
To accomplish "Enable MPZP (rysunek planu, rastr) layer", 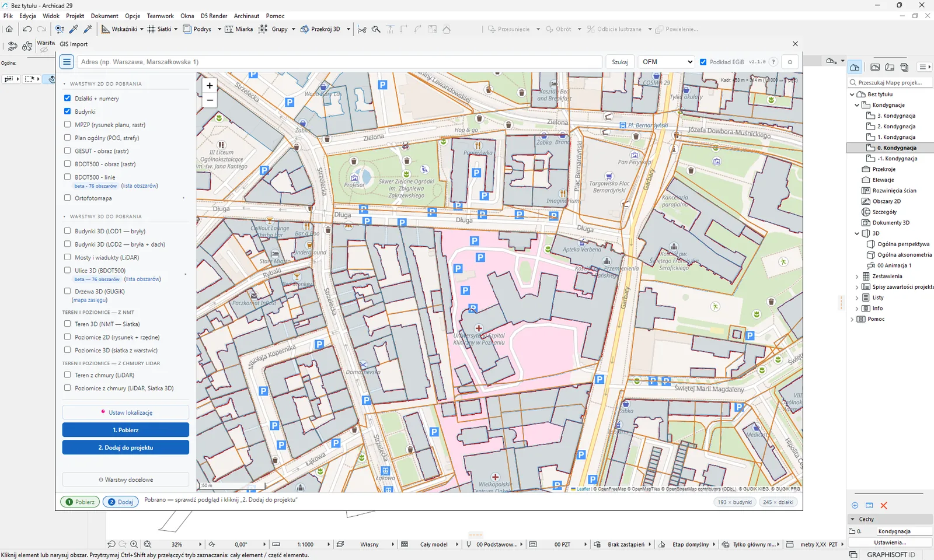I will [x=67, y=124].
